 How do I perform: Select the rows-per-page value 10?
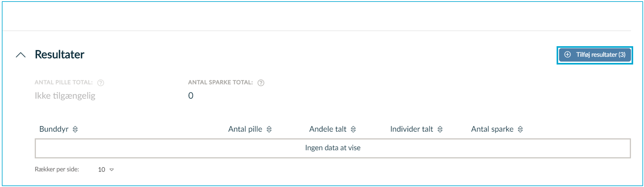[x=102, y=170]
